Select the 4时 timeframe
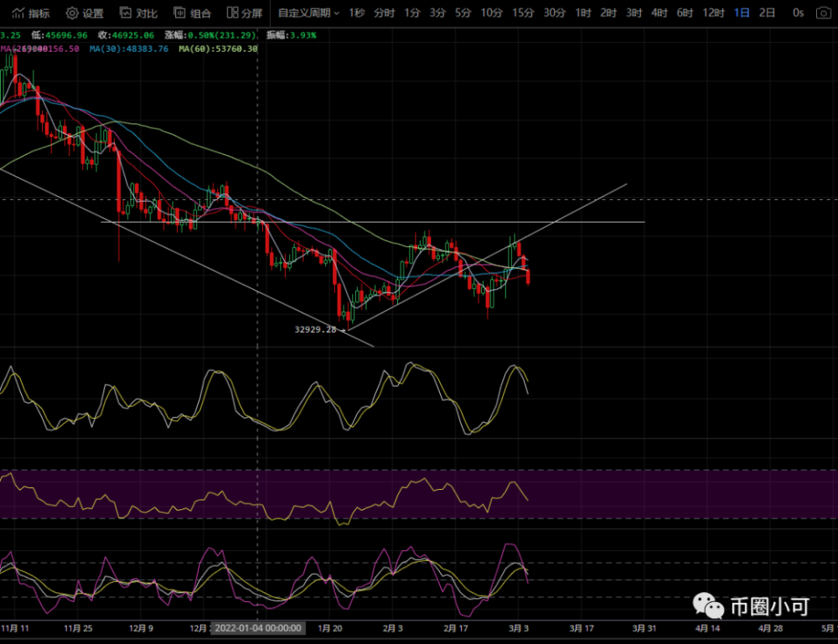 point(659,13)
